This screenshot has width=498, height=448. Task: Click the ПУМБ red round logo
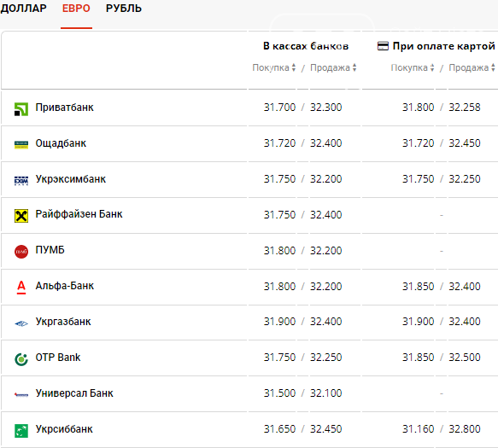click(21, 252)
